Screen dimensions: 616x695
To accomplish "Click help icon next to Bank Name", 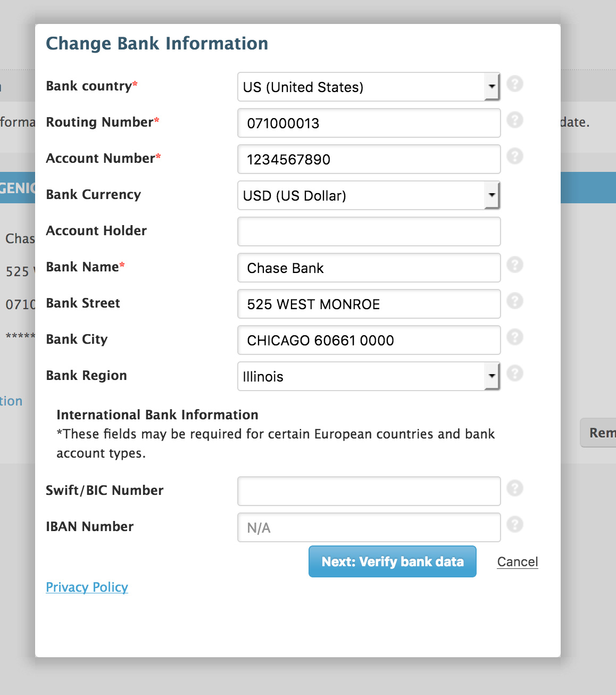I will (514, 265).
